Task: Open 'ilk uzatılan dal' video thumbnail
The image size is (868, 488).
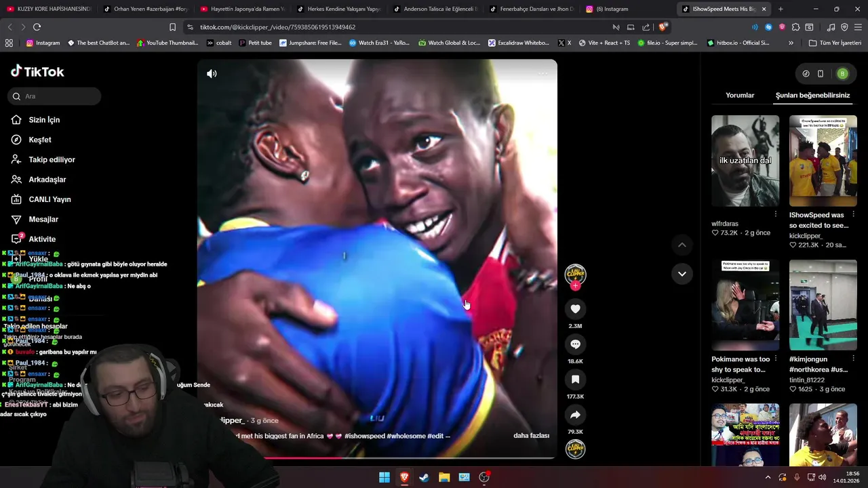Action: point(745,161)
